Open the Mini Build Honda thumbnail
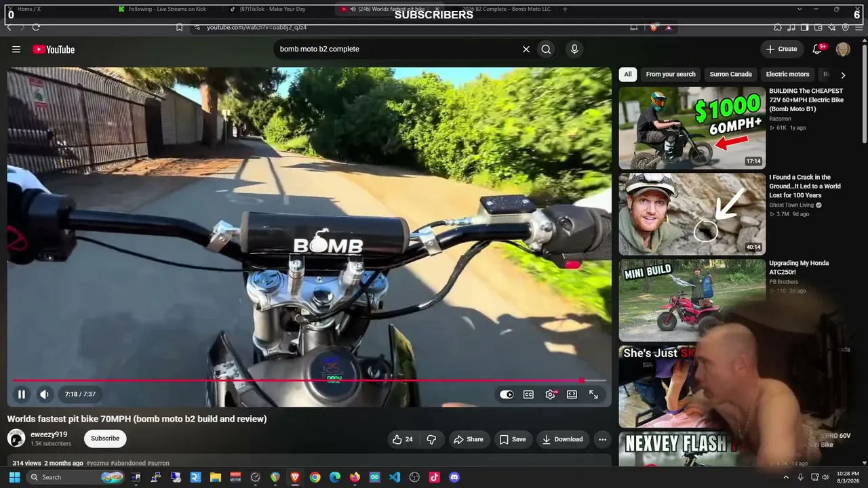Viewport: 868px width, 488px height. pyautogui.click(x=692, y=300)
